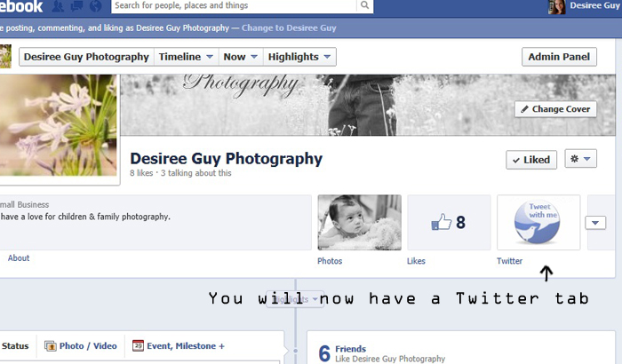Open messages icon in top bar
This screenshot has height=364, width=622.
pyautogui.click(x=76, y=6)
